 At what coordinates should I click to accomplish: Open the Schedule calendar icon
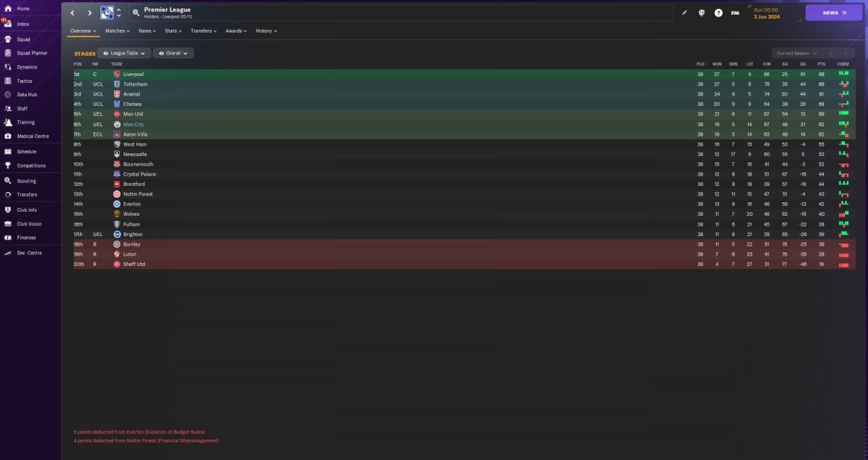click(x=7, y=151)
